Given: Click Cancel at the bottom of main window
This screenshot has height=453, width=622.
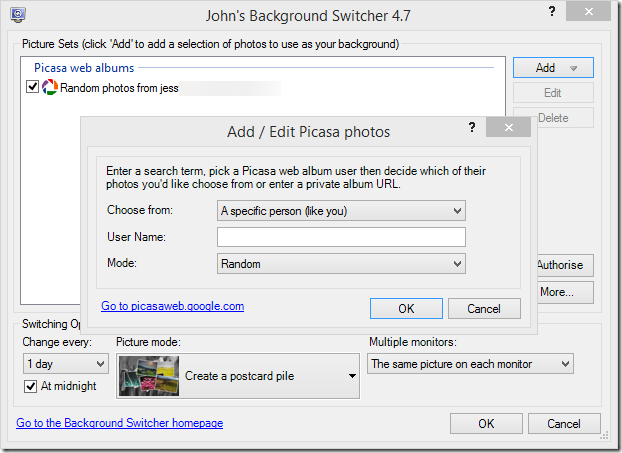Looking at the screenshot, I should point(564,424).
